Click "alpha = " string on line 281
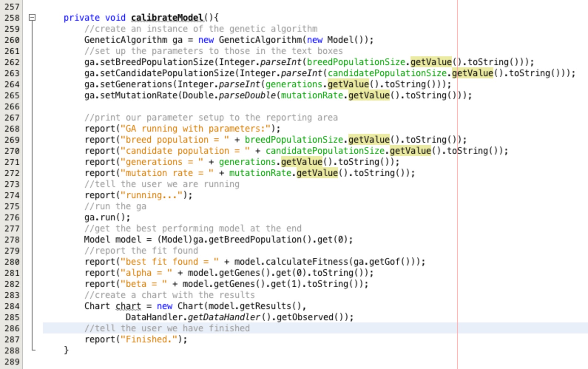Screen dimensions: 588x369 tap(146, 273)
